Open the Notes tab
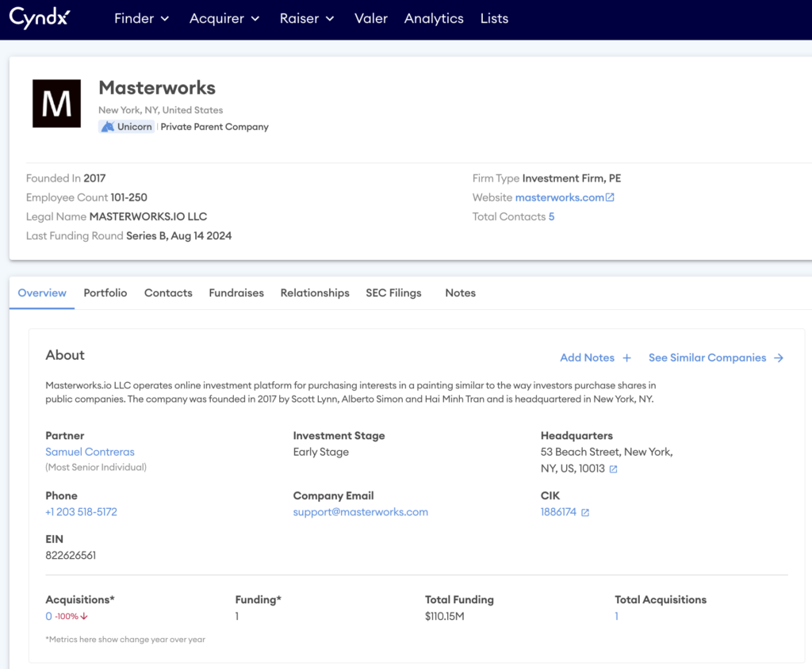The image size is (812, 669). click(x=461, y=293)
